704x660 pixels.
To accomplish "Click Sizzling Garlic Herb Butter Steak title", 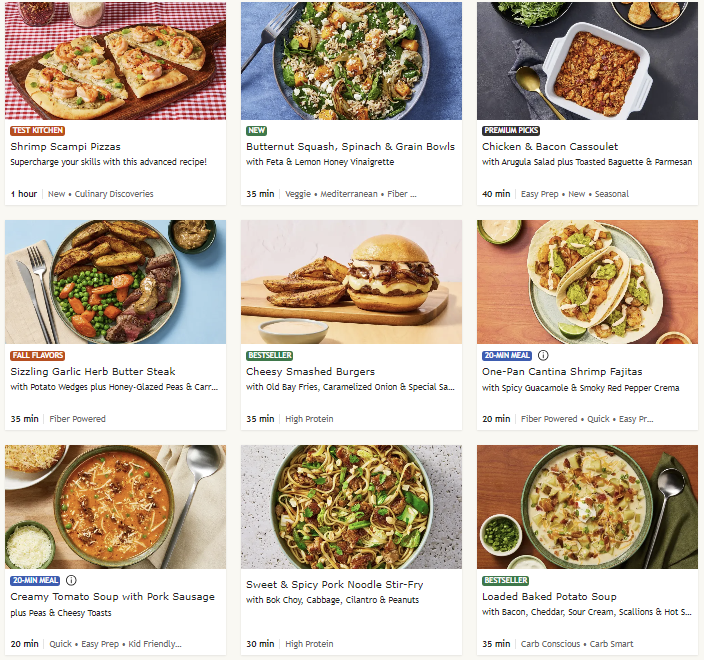I will [x=93, y=371].
